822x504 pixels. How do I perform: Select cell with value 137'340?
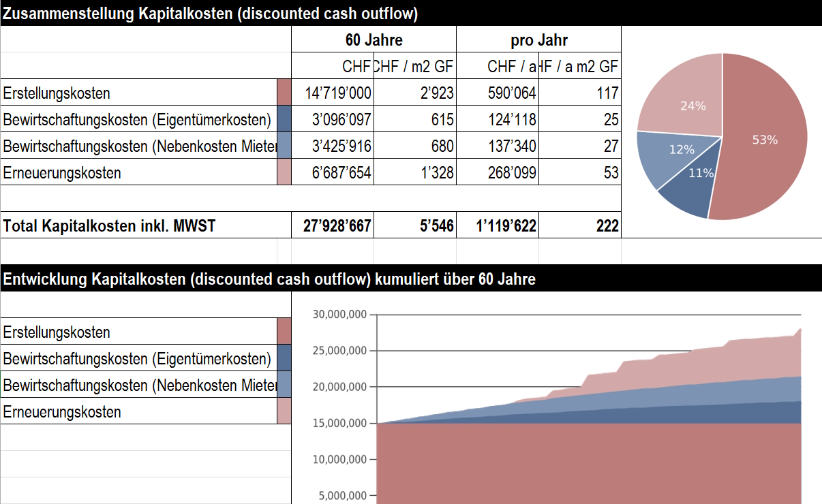click(498, 145)
